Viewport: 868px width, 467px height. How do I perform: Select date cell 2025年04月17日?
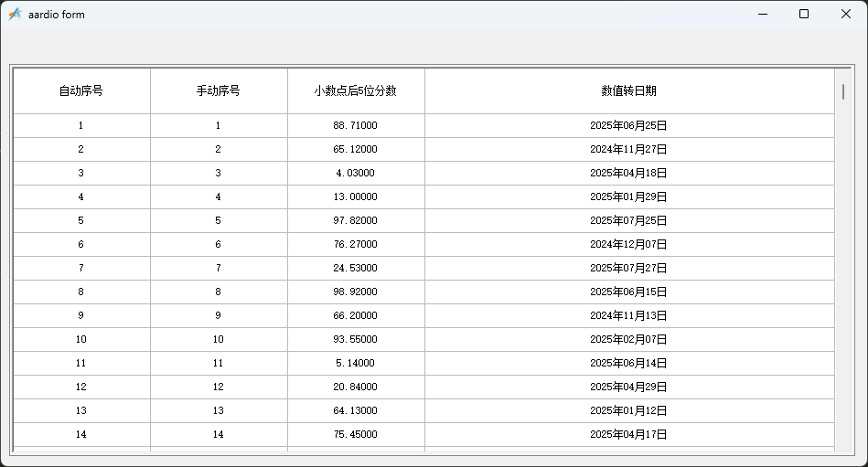click(629, 435)
